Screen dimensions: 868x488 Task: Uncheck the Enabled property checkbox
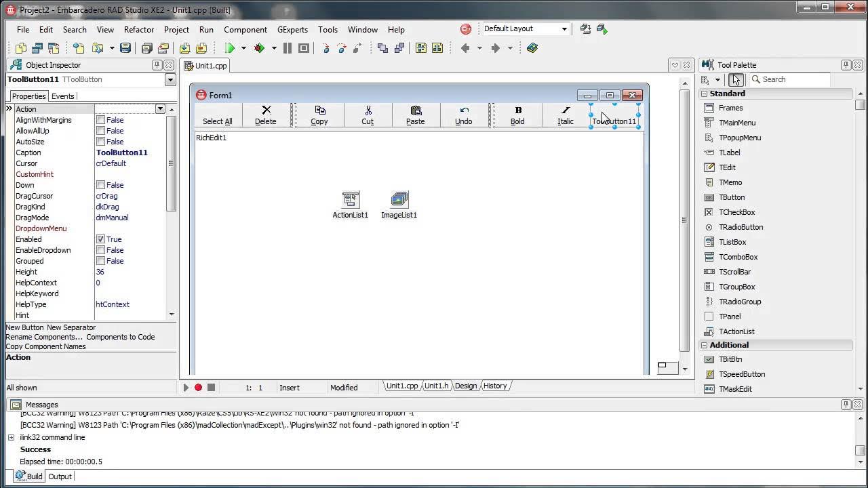tap(100, 239)
